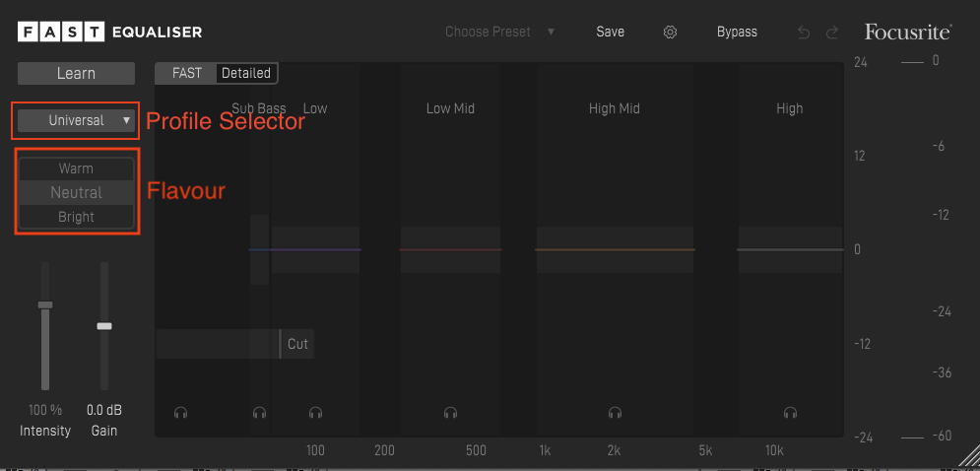Select the Warm flavour
This screenshot has height=471, width=980.
point(76,168)
